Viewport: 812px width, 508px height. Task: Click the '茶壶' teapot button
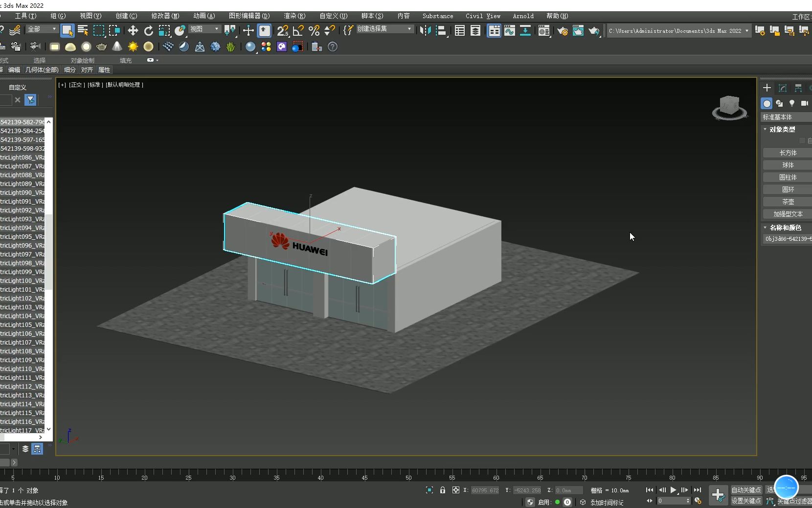(x=788, y=202)
